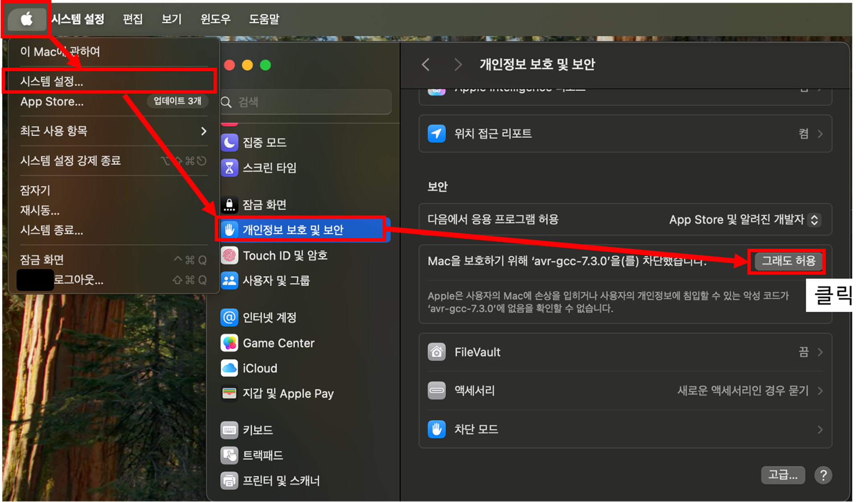
Task: Open the allow applications from dropdown
Action: (x=814, y=220)
